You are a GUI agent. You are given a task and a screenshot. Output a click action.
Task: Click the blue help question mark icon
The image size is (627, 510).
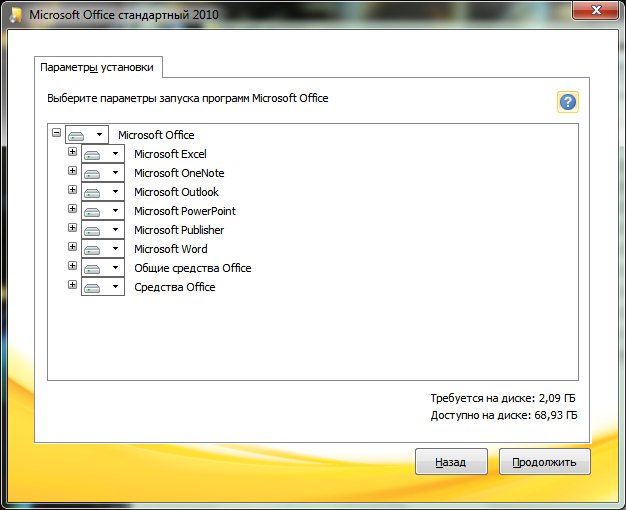tap(568, 102)
